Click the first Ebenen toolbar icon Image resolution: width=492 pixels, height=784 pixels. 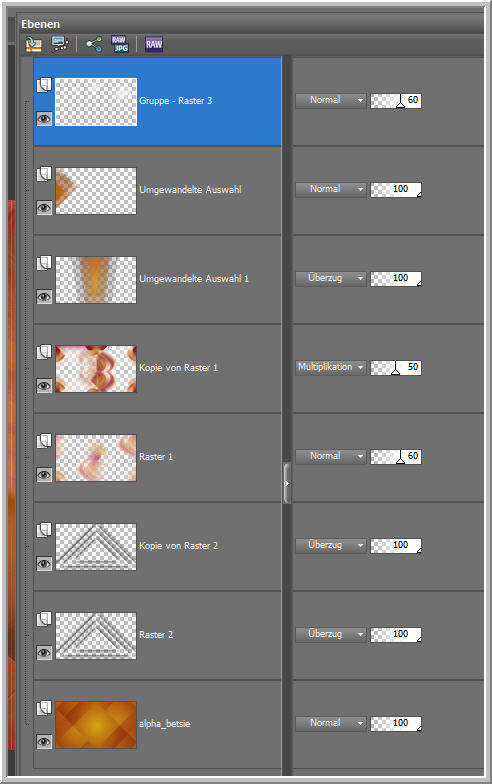tap(34, 44)
